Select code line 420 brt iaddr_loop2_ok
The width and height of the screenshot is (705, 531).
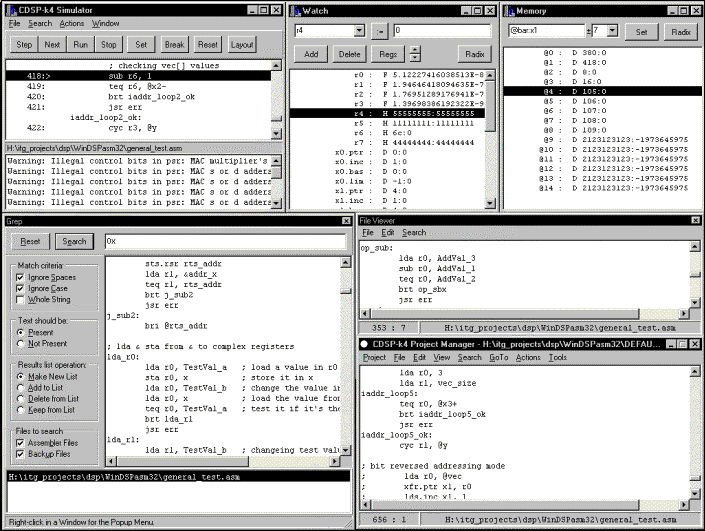(x=138, y=97)
